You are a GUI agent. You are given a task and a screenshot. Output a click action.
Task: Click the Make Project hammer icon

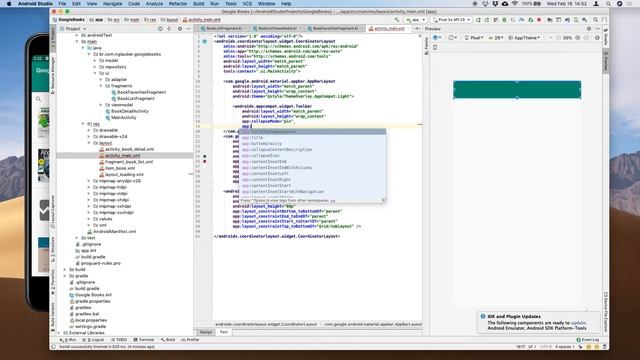pyautogui.click(x=397, y=20)
